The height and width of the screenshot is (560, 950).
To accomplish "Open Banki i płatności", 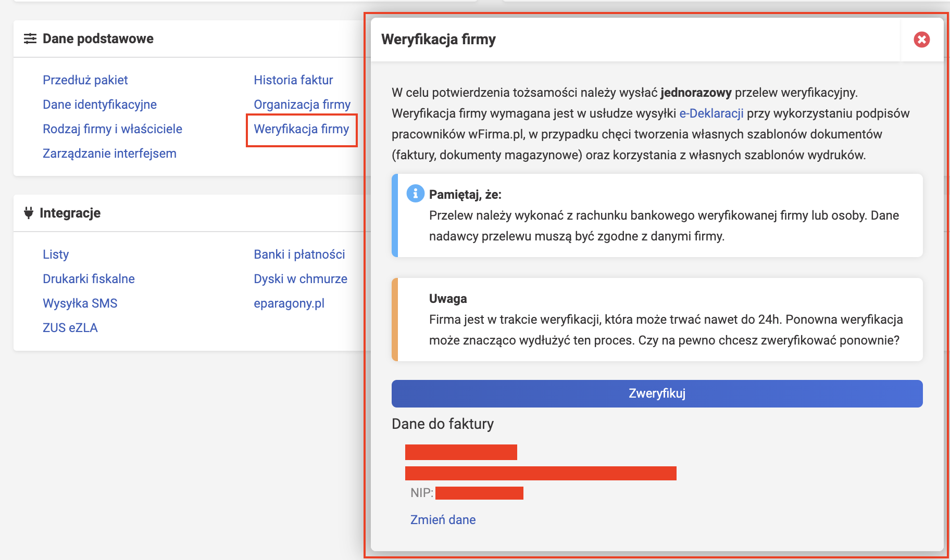I will [x=299, y=254].
